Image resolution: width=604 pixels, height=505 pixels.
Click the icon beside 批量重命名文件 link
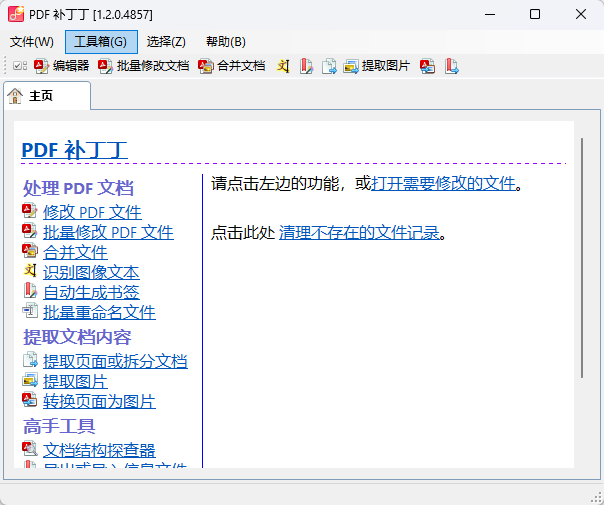coord(30,311)
